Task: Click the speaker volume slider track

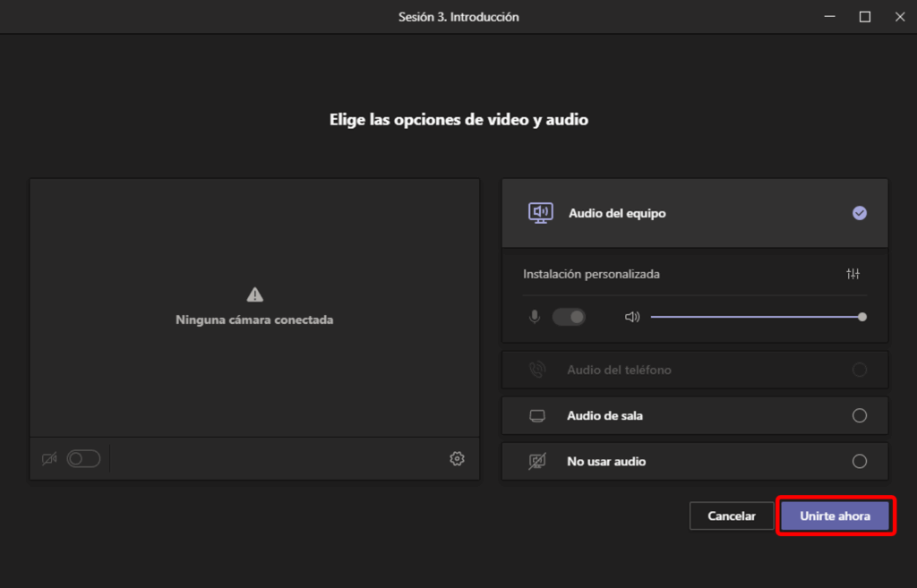Action: (752, 317)
